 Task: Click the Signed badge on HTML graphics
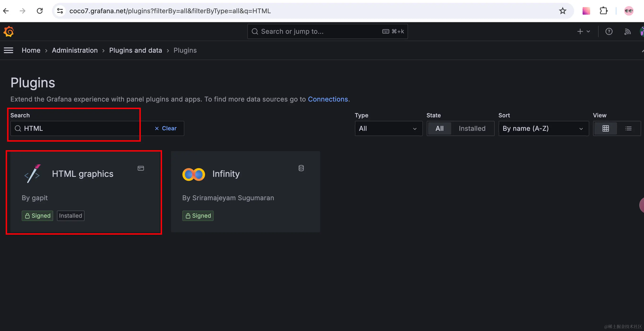pyautogui.click(x=38, y=216)
